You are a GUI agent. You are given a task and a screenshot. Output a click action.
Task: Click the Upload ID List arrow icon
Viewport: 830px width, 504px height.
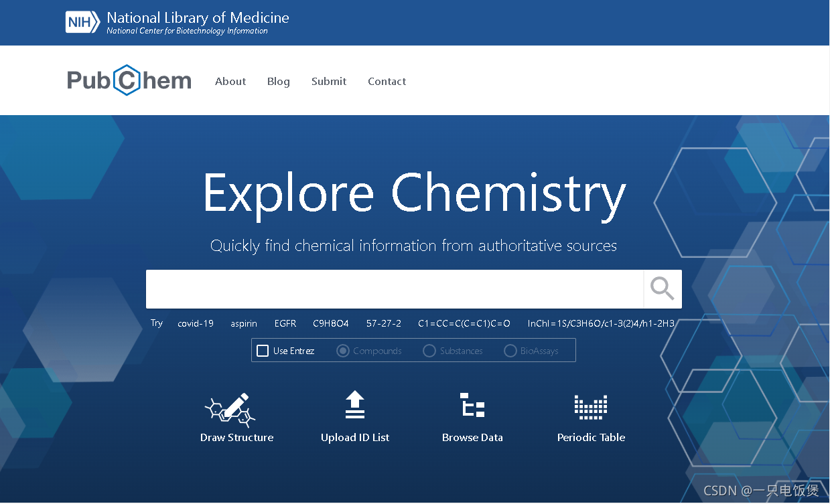[x=355, y=405]
